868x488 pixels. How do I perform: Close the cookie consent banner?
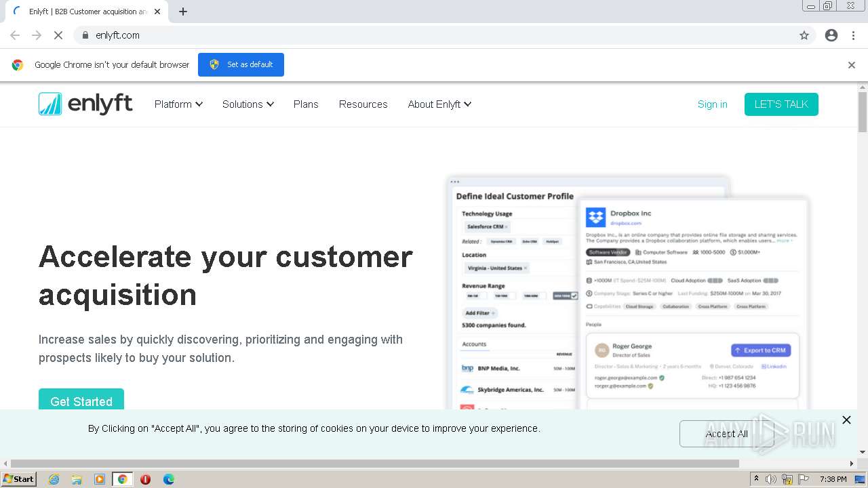coord(846,420)
